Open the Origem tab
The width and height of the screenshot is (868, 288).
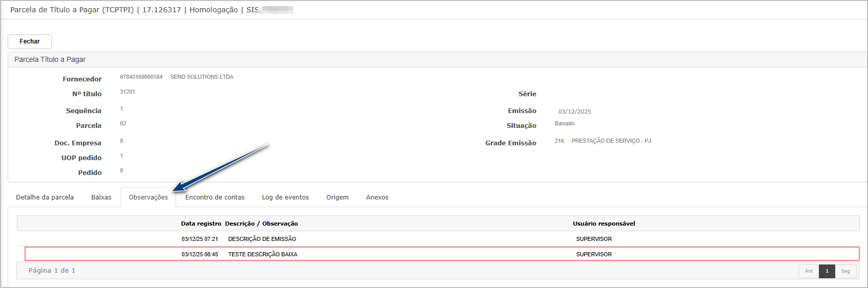(337, 197)
